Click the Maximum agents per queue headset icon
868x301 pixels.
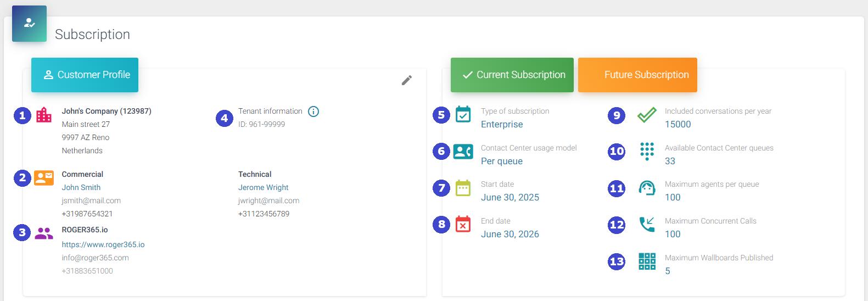click(647, 188)
